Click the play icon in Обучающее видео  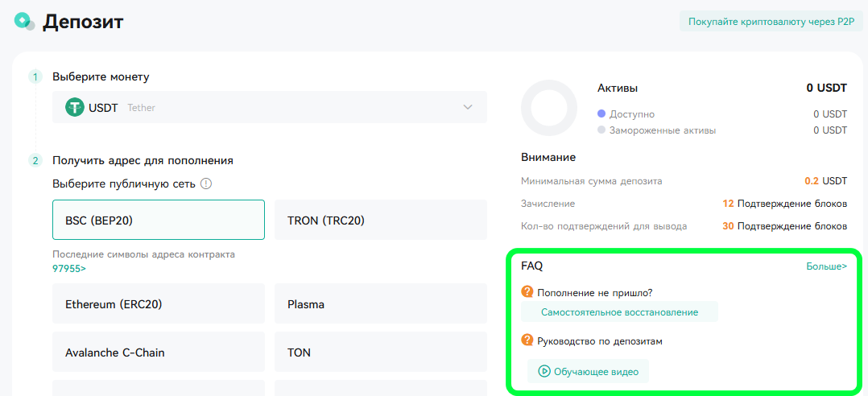pyautogui.click(x=544, y=372)
